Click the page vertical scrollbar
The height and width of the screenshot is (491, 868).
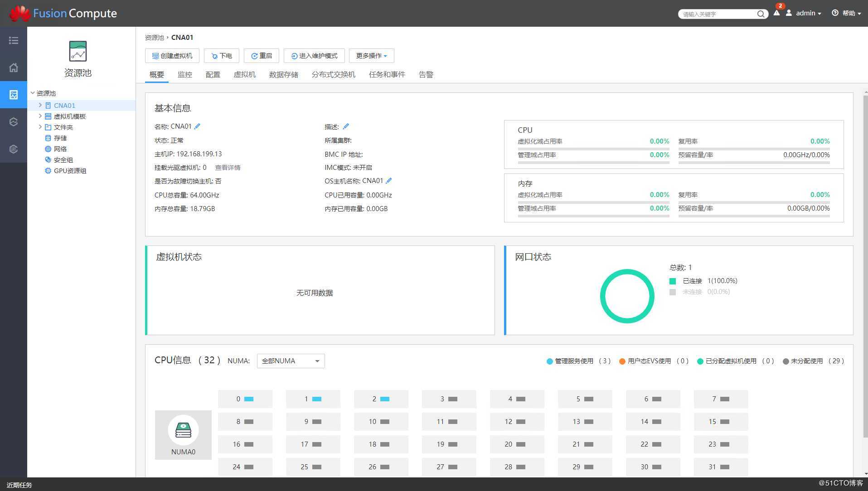click(865, 267)
